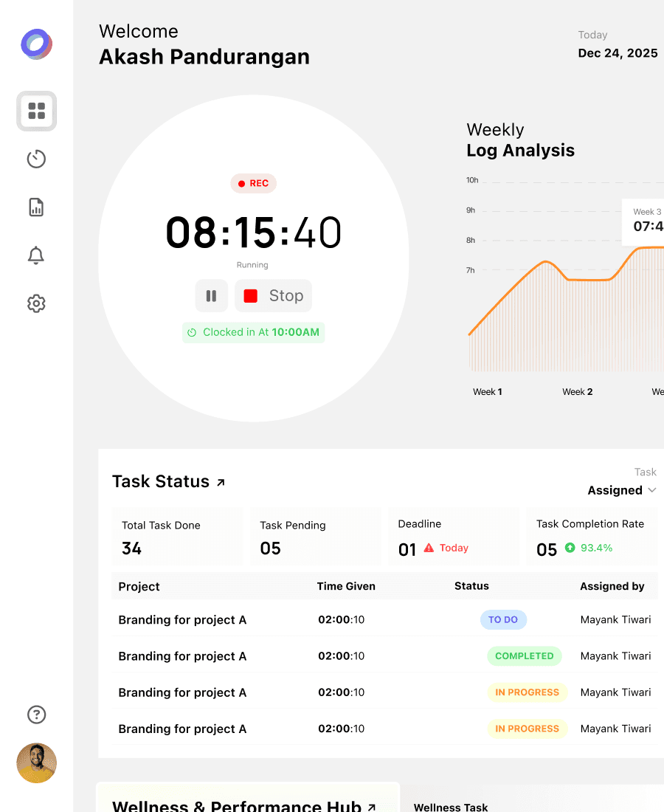Click the first IN PROGRESS badge
The image size is (664, 812).
tap(528, 692)
